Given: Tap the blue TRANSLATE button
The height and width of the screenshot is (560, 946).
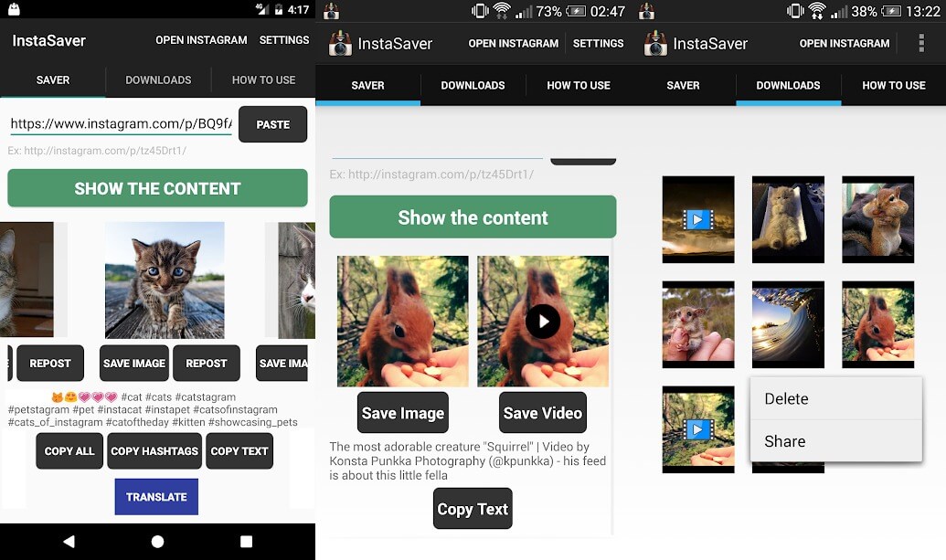Looking at the screenshot, I should (156, 497).
